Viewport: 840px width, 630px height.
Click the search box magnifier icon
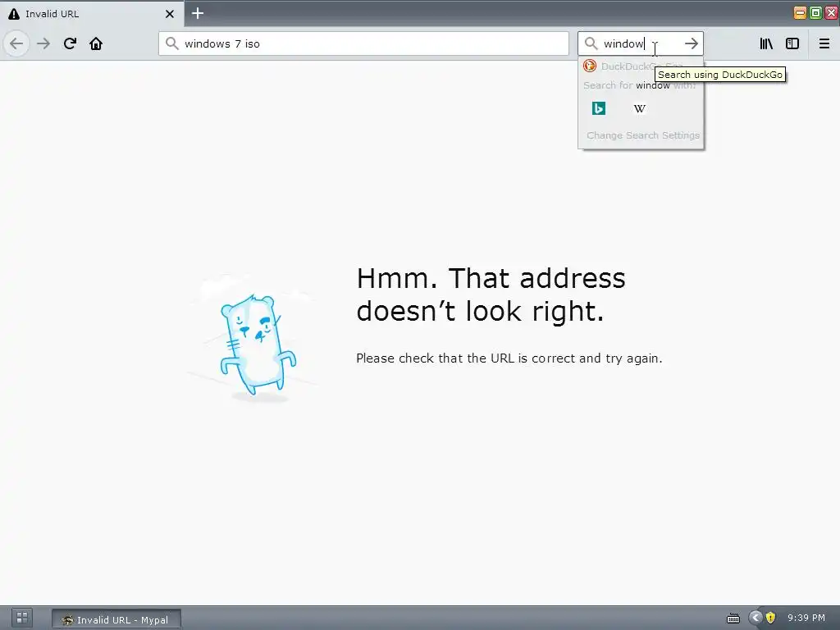point(591,43)
